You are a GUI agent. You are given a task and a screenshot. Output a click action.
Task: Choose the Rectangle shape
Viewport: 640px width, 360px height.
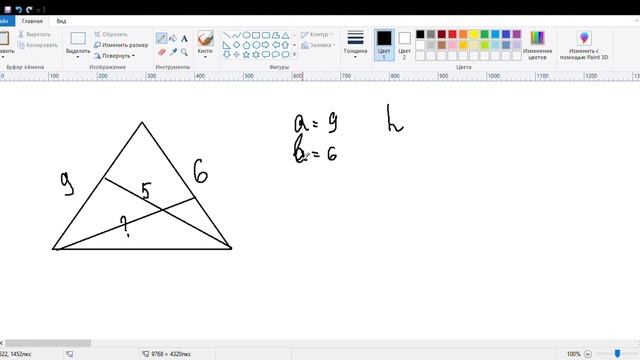coord(256,36)
